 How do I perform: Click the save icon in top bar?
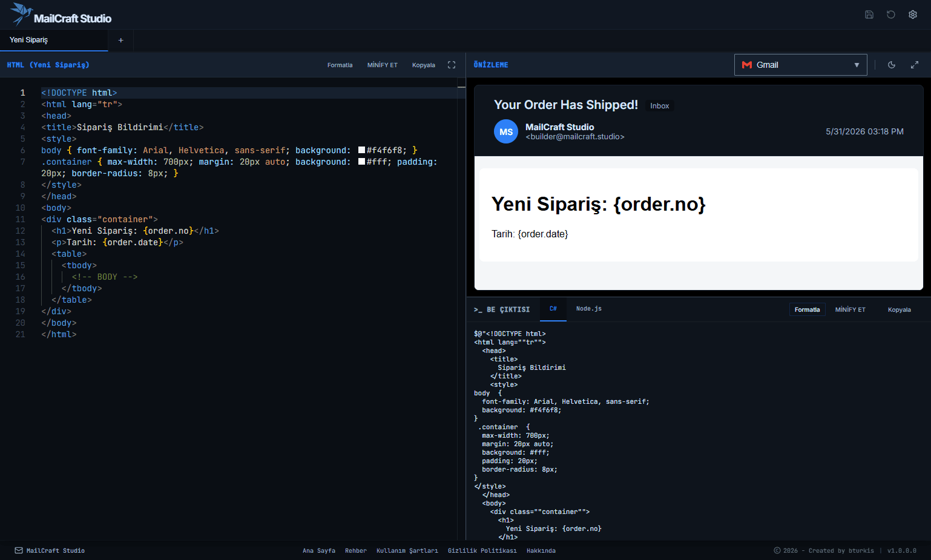click(x=869, y=15)
